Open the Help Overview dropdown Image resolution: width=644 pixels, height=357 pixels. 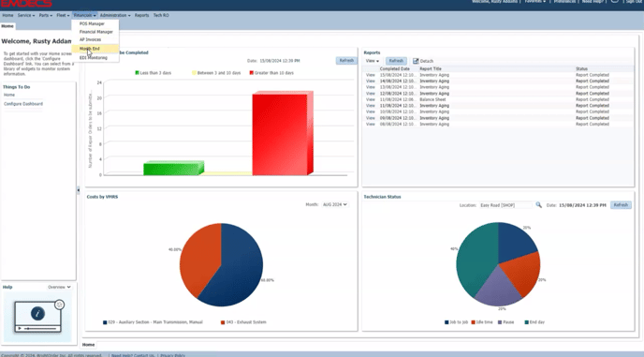(59, 287)
